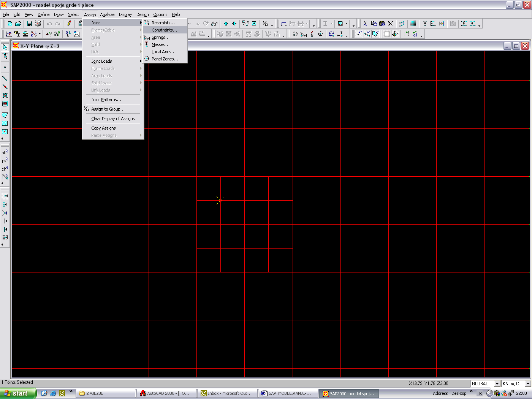Toggle the global axes display button
The height and width of the screenshot is (399, 532).
coord(395,34)
